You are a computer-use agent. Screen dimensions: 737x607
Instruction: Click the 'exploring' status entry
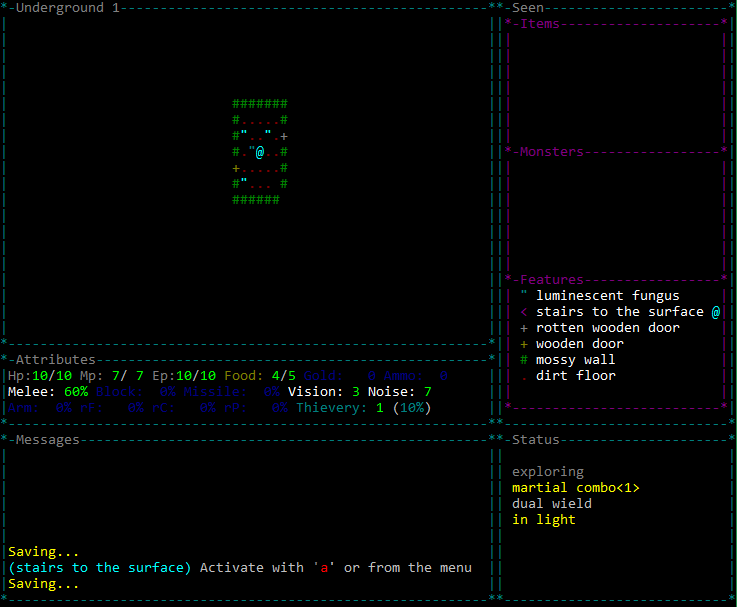coord(548,472)
